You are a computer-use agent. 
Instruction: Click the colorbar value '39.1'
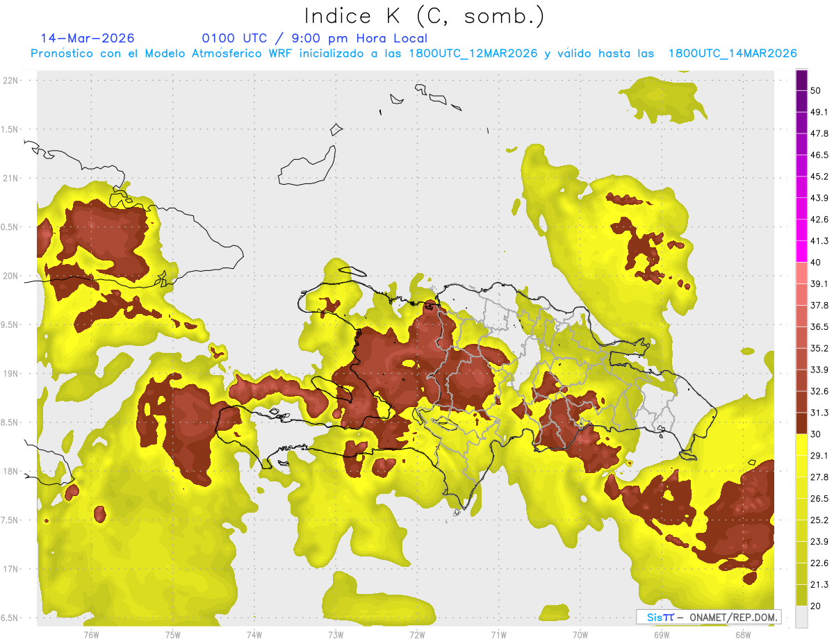coord(819,284)
